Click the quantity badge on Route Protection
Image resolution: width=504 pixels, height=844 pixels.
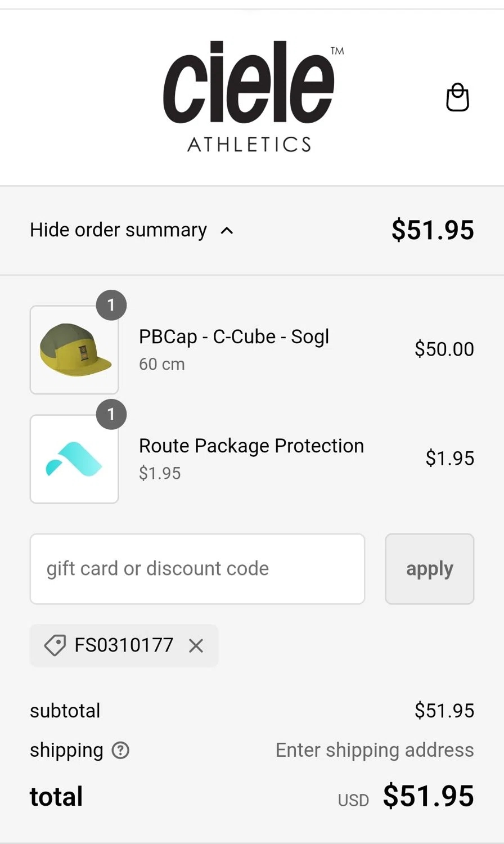[111, 415]
